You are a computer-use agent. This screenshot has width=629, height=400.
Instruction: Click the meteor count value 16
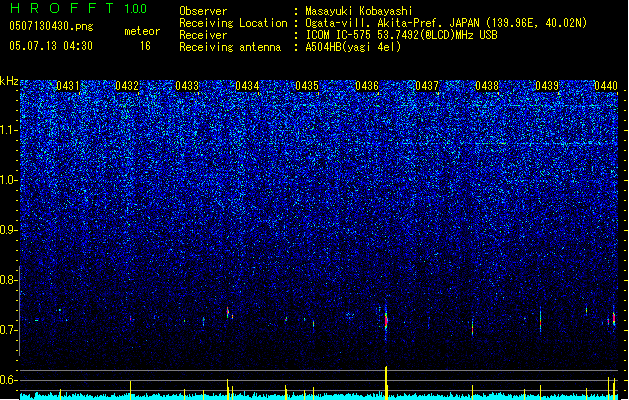[145, 46]
